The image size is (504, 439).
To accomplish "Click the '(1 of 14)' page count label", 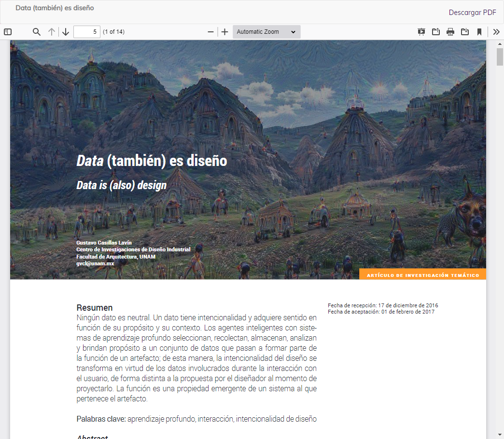I will tap(113, 32).
